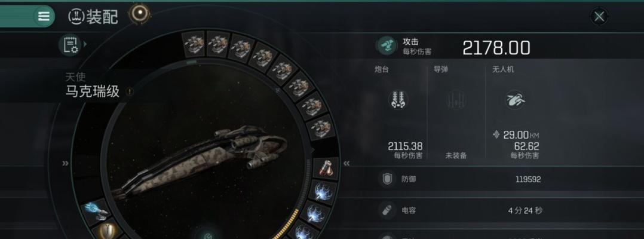This screenshot has height=239, width=644.
Task: Click the drone icon under 无人机
Action: pyautogui.click(x=514, y=100)
